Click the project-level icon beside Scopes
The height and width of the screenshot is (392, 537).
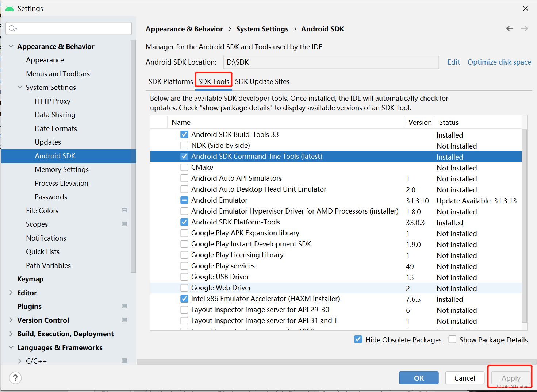(x=124, y=224)
